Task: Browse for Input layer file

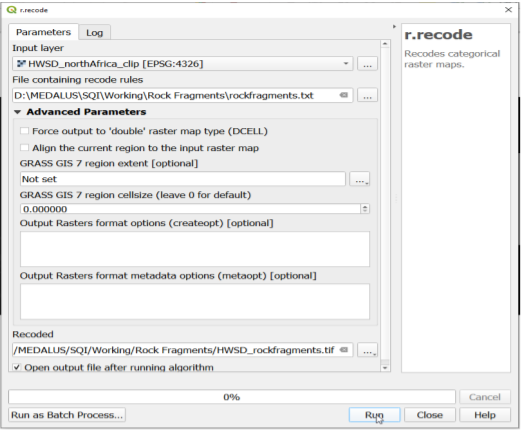Action: [x=367, y=63]
